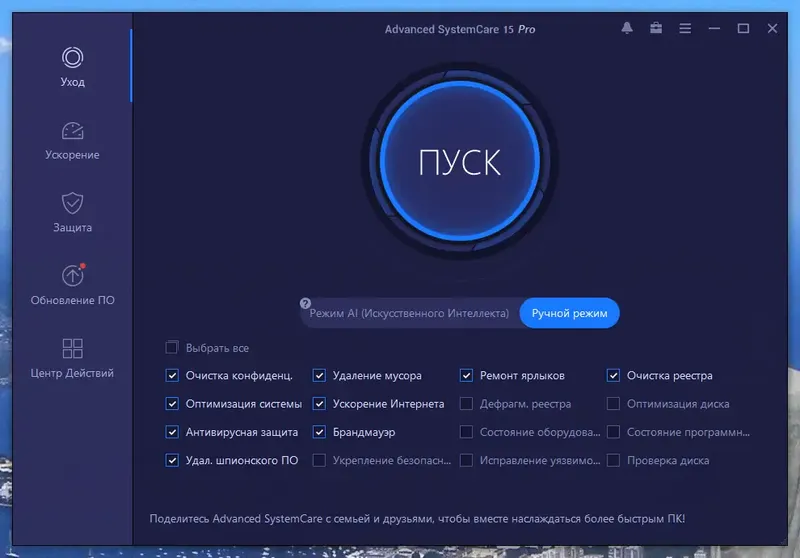
Task: Open the Защита shield icon
Action: tap(72, 203)
